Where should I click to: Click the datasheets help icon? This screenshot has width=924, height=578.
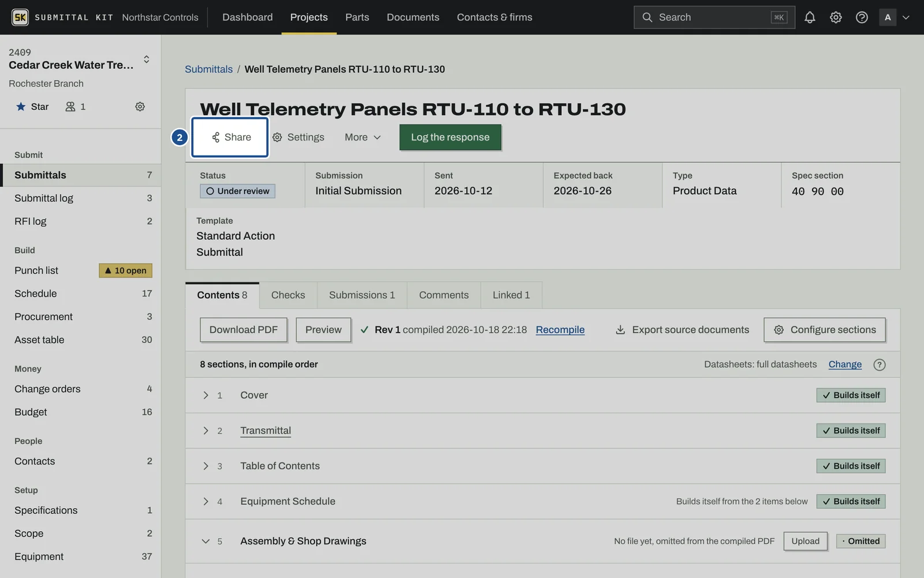pyautogui.click(x=879, y=365)
